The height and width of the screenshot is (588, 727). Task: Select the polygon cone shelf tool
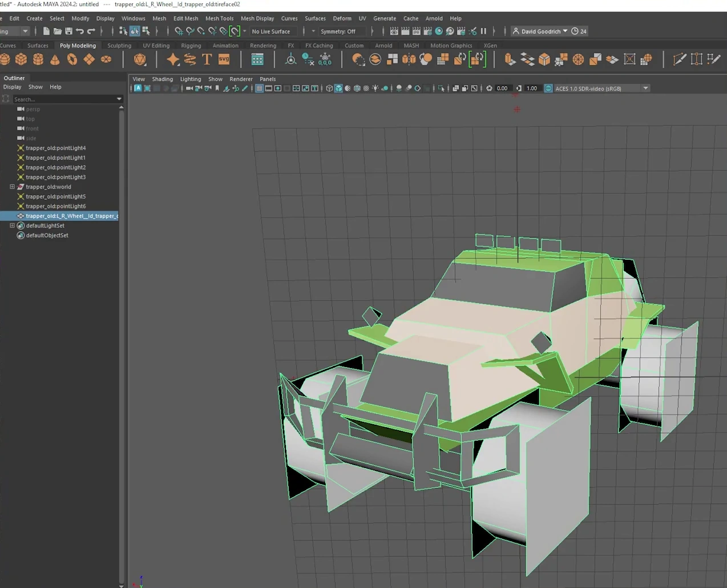55,59
